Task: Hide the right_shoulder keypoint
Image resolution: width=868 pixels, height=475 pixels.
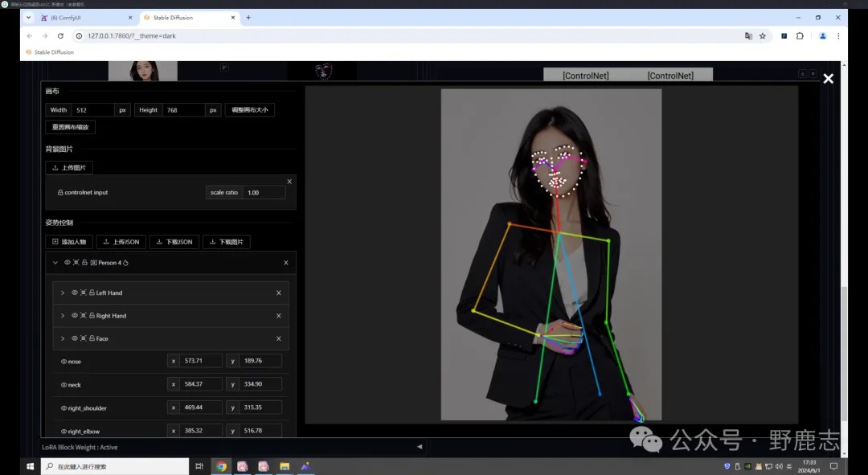Action: [63, 408]
